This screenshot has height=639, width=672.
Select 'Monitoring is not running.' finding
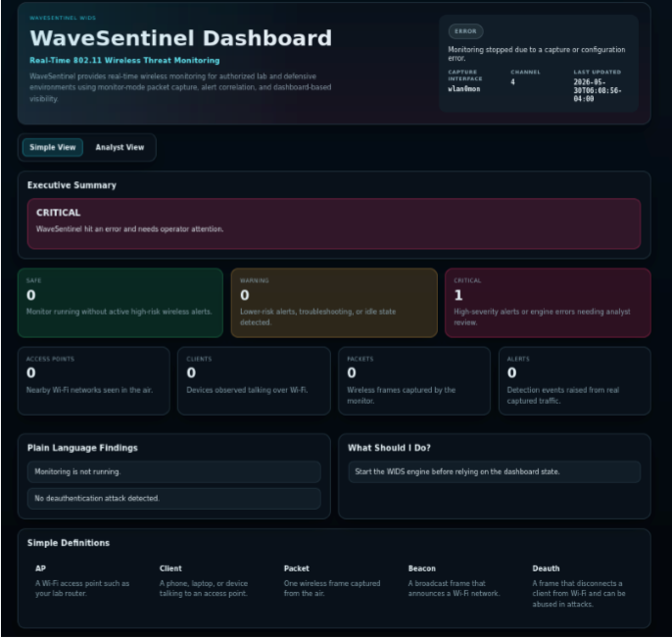point(174,471)
